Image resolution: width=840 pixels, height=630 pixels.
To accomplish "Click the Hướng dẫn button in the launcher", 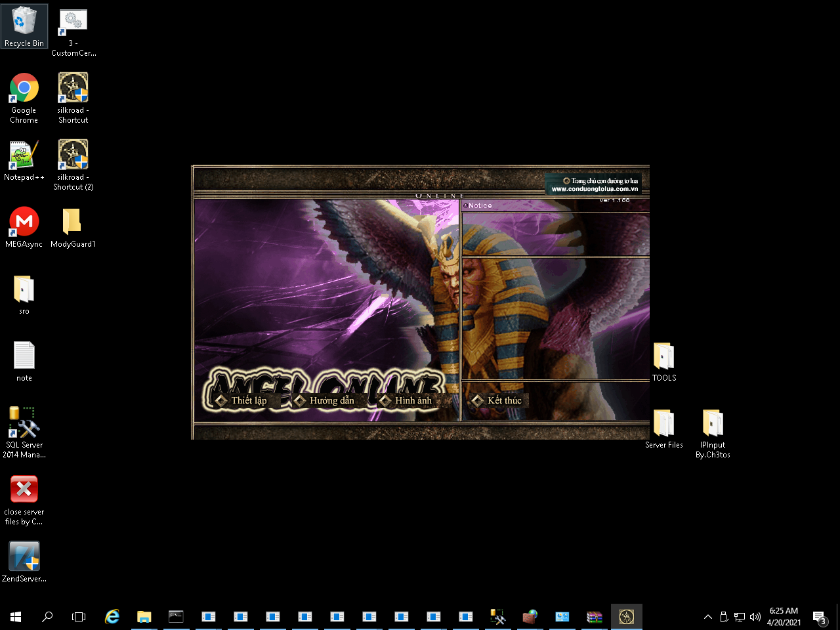I will coord(325,400).
